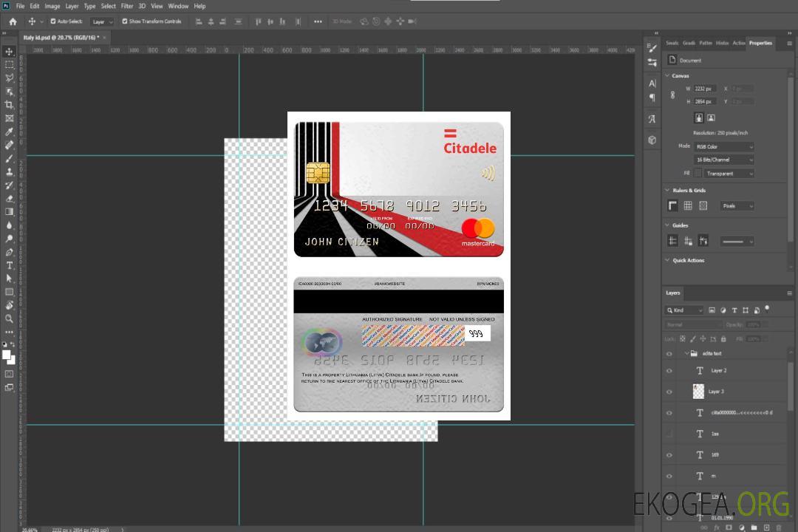The height and width of the screenshot is (532, 798).
Task: Open the Properties panel flyout menu
Action: tap(789, 44)
